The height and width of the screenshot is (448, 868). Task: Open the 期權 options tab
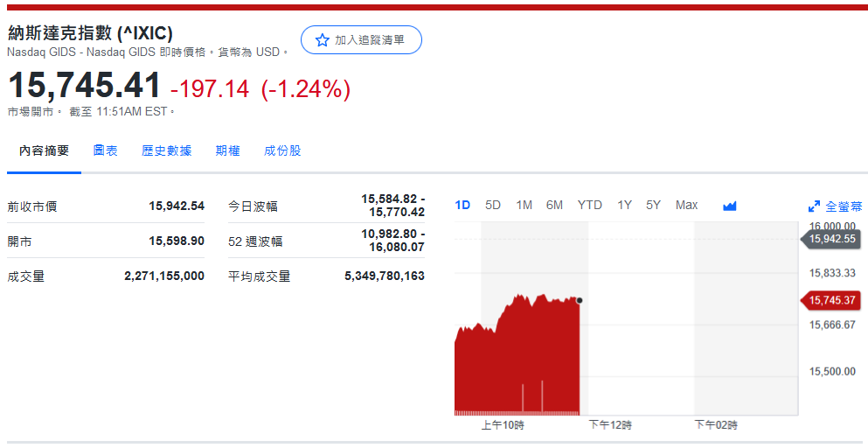click(x=227, y=150)
